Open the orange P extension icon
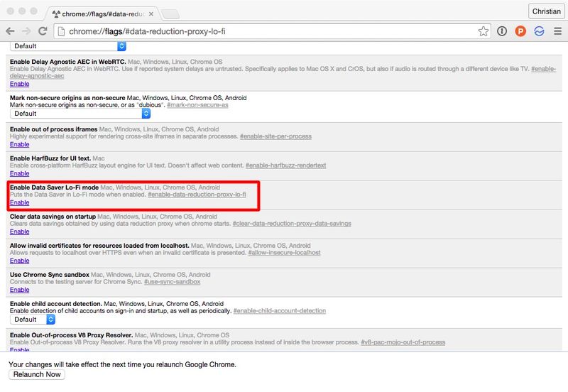Image resolution: width=568 pixels, height=392 pixels. (x=520, y=31)
